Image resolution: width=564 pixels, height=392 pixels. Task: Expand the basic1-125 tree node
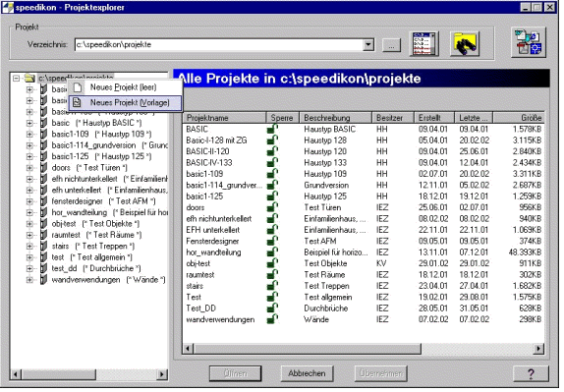click(x=29, y=156)
